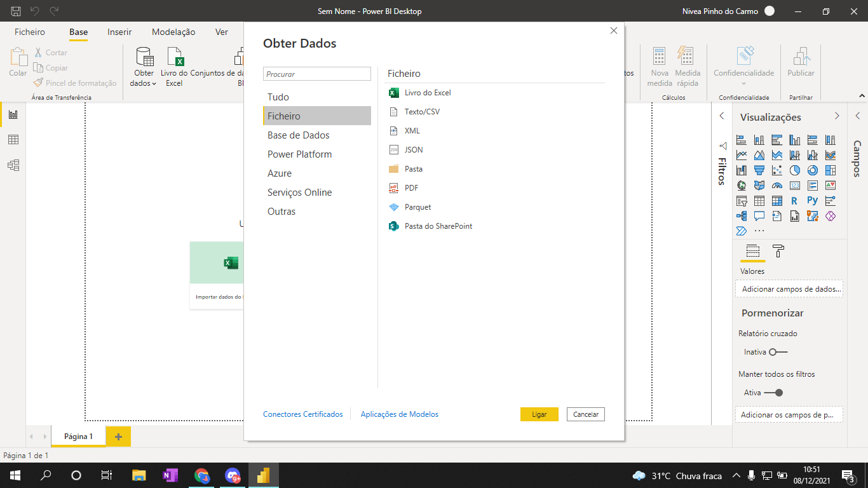Collapse the ribbon with the chevron
The image size is (868, 488).
click(x=862, y=96)
